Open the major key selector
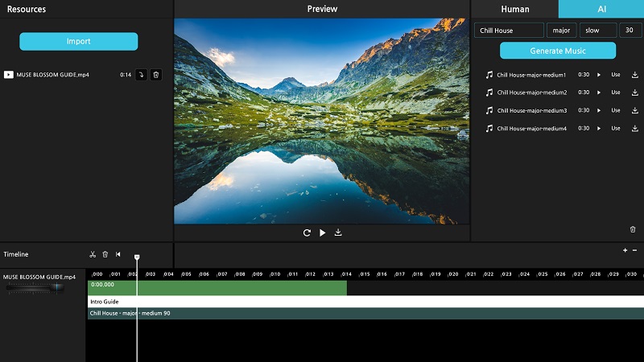This screenshot has height=362, width=644. point(561,31)
